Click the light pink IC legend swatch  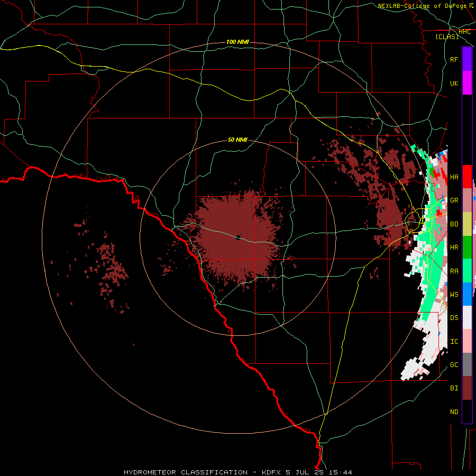coord(467,341)
